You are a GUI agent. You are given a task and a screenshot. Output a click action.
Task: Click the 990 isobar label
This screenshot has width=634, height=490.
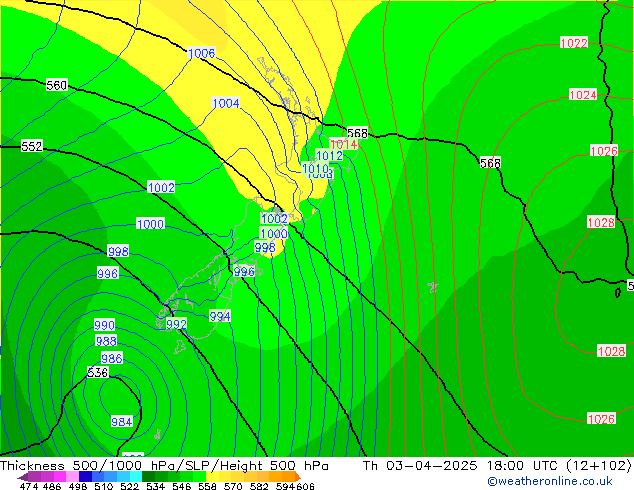(x=104, y=325)
